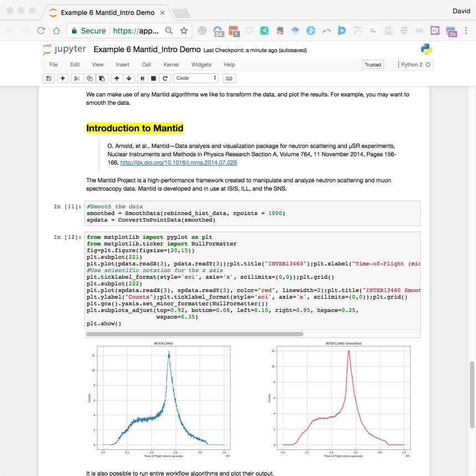Click the page vertical scrollbar thumb
Image resolution: width=476 pixels, height=476 pixels.
tap(472, 394)
